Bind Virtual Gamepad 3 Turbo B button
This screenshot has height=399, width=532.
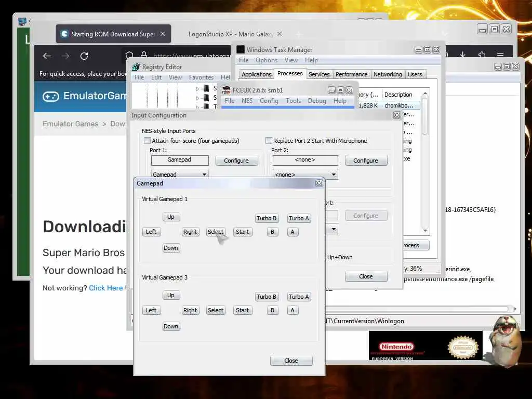click(x=267, y=297)
